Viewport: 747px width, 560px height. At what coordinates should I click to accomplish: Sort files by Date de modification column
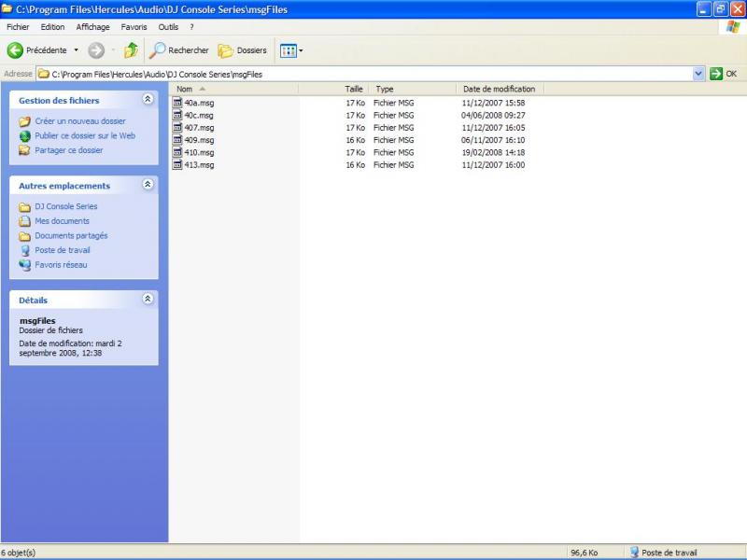pyautogui.click(x=500, y=89)
